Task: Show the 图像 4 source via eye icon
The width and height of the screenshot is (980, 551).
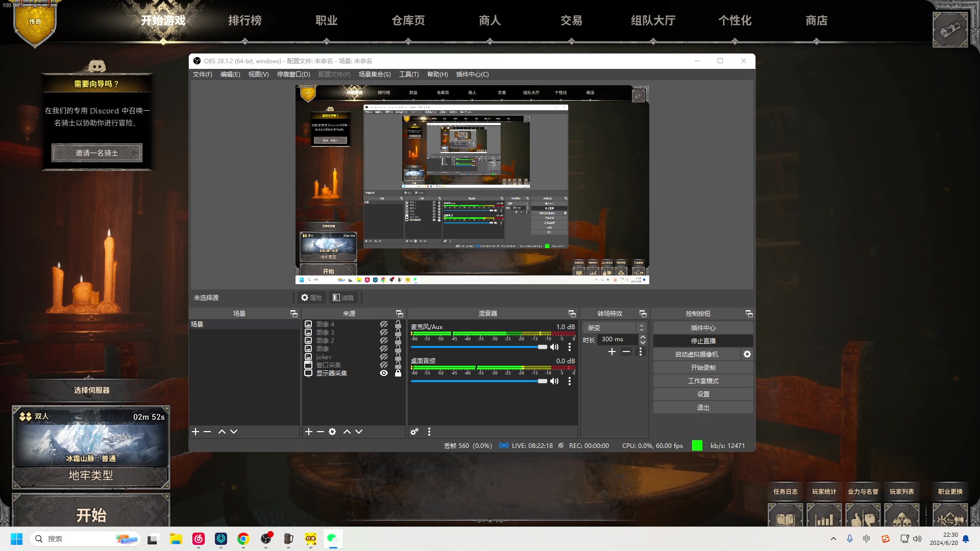Action: [384, 324]
